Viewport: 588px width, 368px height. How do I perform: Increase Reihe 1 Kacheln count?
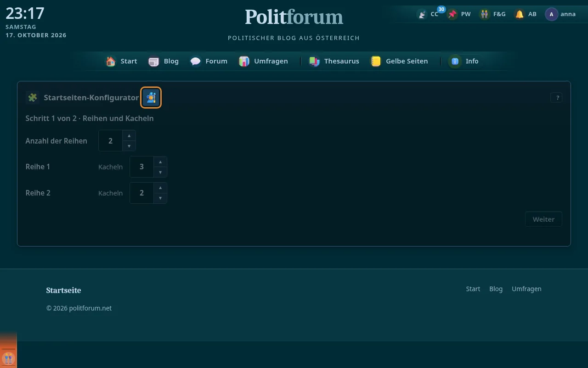[x=160, y=162]
